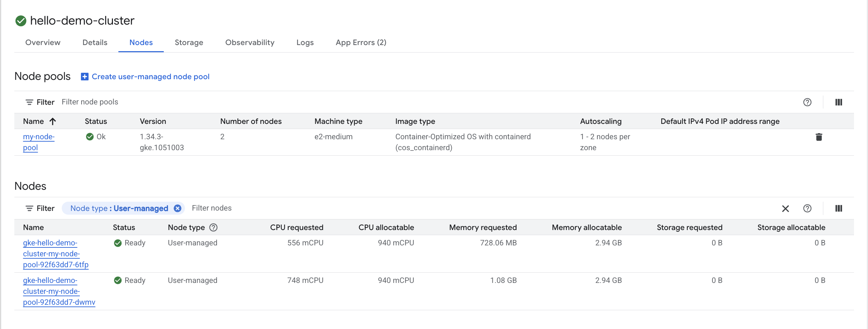Open nodes table column display options
868x329 pixels.
point(838,208)
